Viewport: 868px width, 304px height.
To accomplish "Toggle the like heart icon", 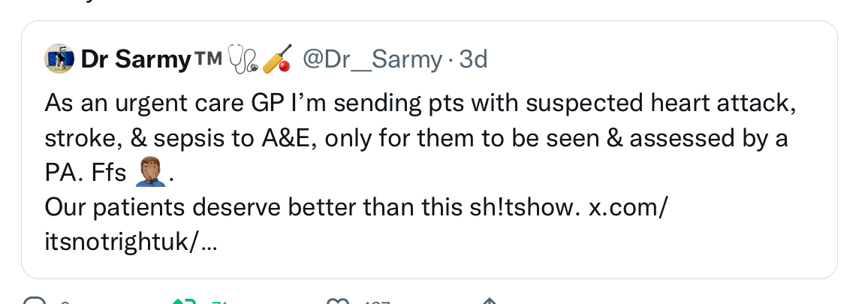I will click(x=337, y=302).
